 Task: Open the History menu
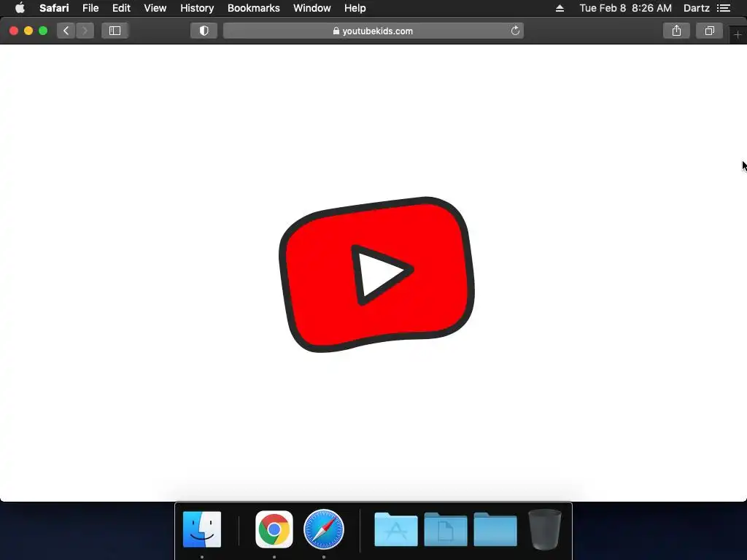[x=197, y=8]
